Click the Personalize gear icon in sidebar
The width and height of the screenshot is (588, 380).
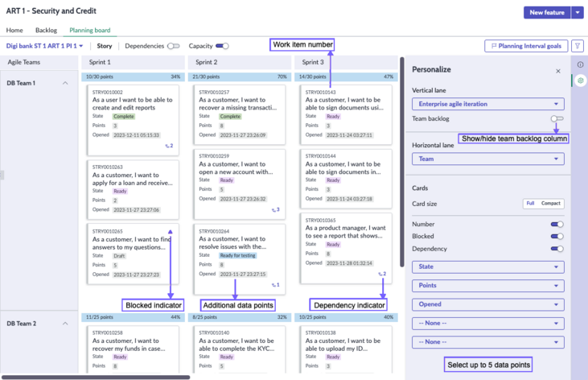click(x=580, y=81)
